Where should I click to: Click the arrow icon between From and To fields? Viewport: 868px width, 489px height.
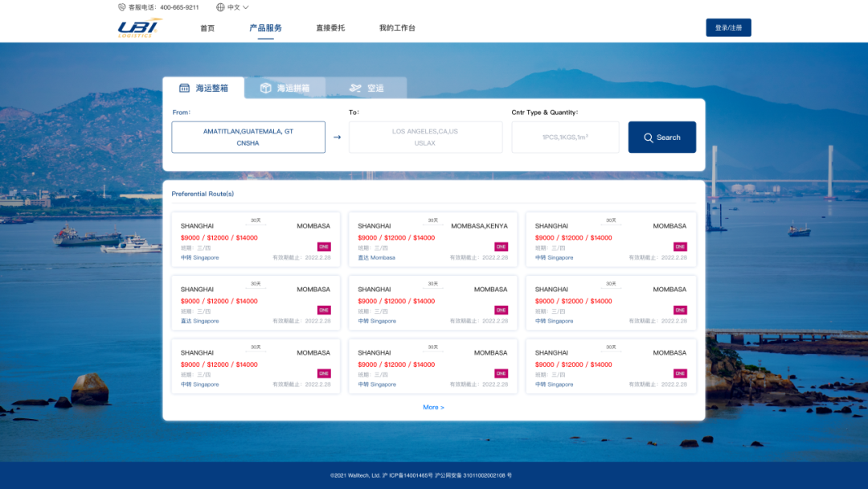337,137
